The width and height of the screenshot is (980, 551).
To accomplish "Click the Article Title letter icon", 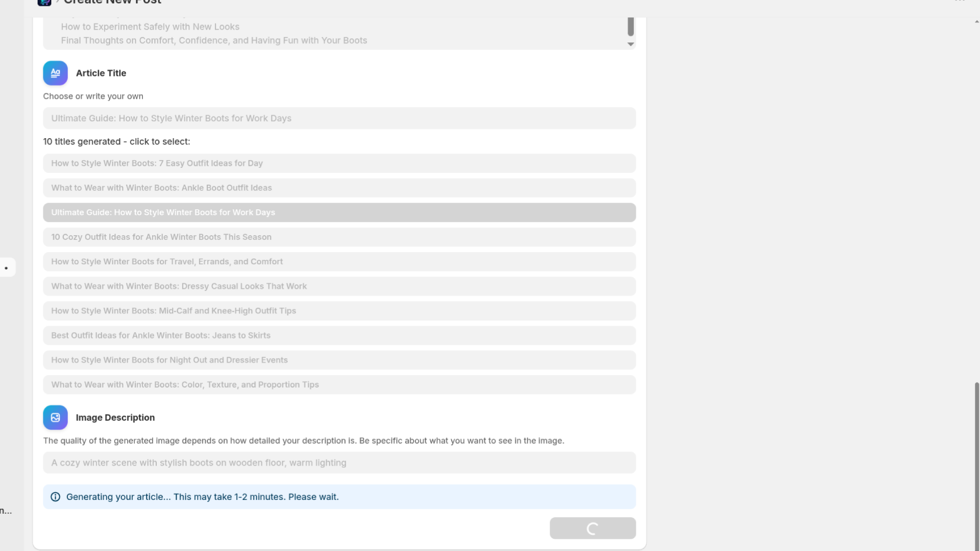I will click(55, 73).
